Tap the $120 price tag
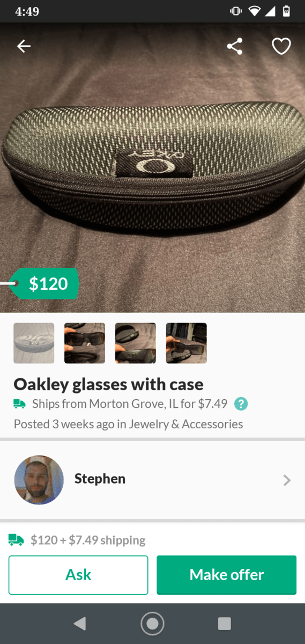305x644 pixels. point(44,283)
